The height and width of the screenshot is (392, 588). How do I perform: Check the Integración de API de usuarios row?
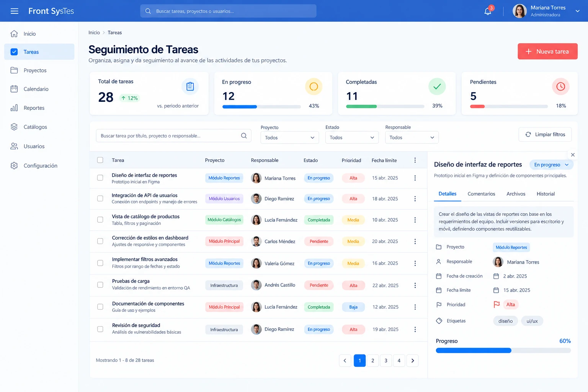[x=100, y=199]
